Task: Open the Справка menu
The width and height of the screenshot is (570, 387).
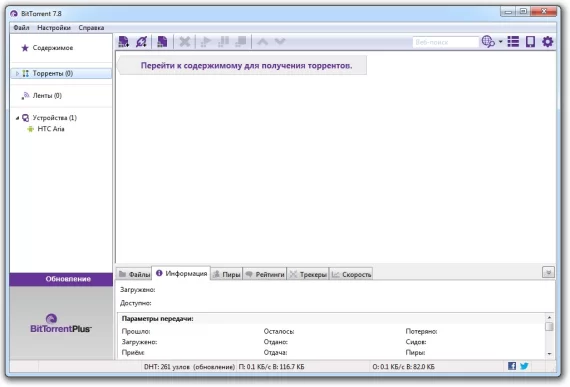Action: point(91,28)
